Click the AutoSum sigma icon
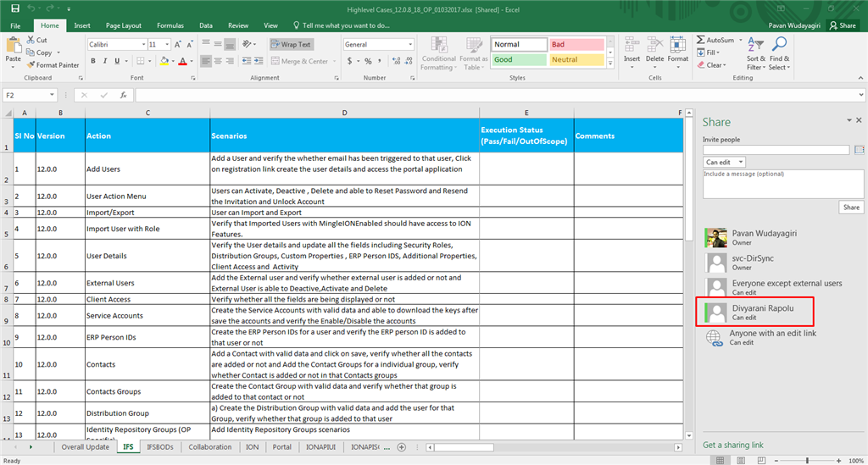The image size is (868, 465). 700,40
